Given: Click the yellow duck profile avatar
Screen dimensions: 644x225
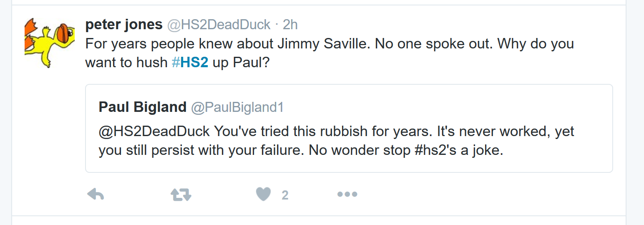Looking at the screenshot, I should pyautogui.click(x=50, y=43).
